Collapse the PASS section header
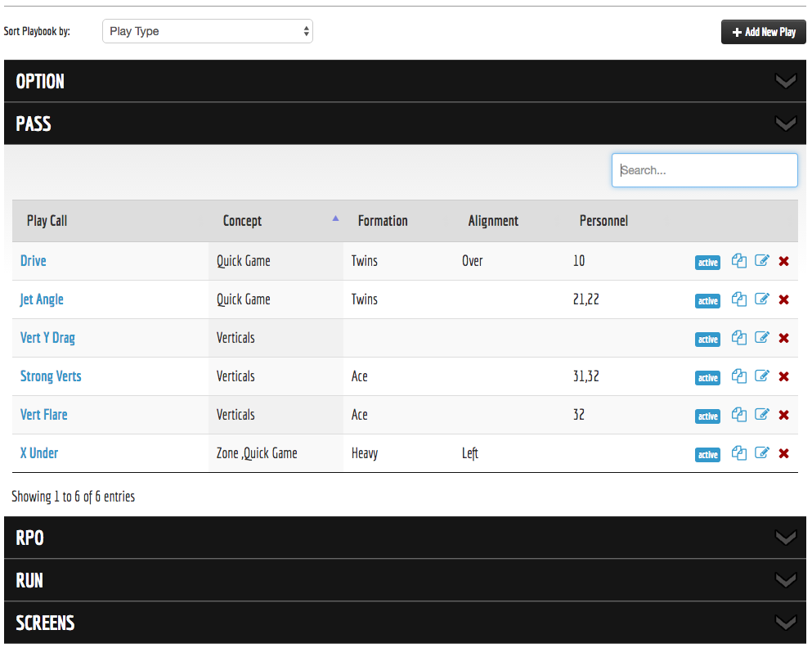 tap(405, 124)
